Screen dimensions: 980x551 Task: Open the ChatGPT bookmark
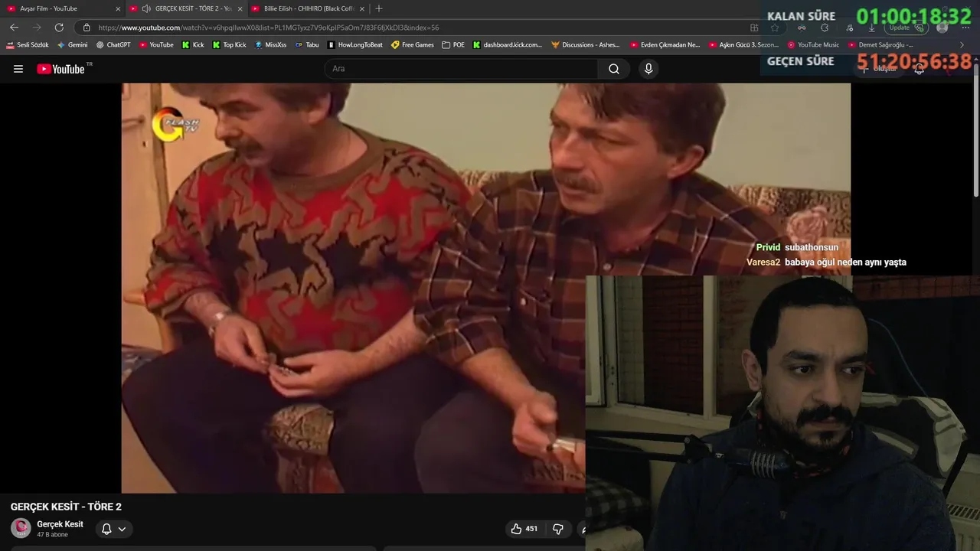point(113,44)
